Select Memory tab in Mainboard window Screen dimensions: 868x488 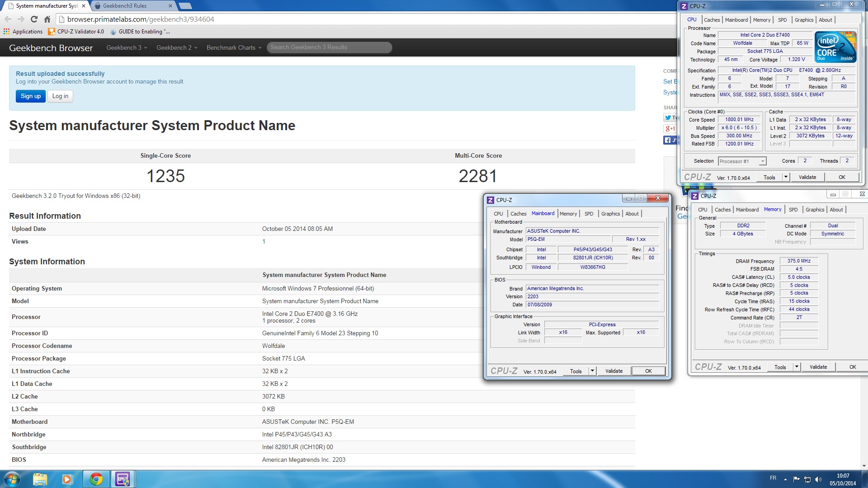[568, 214]
